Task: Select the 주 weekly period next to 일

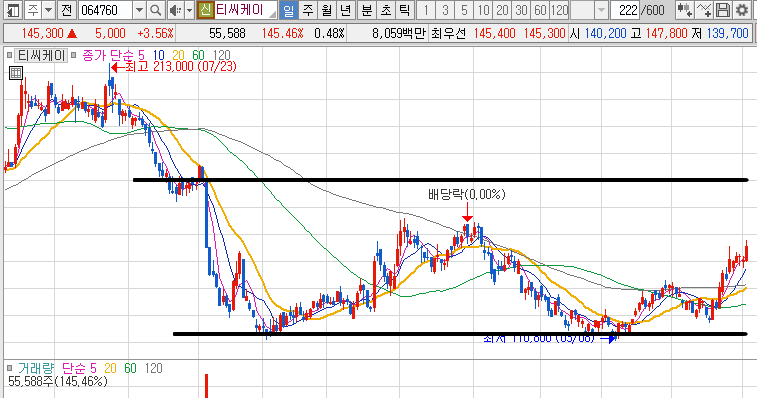Action: pos(308,10)
